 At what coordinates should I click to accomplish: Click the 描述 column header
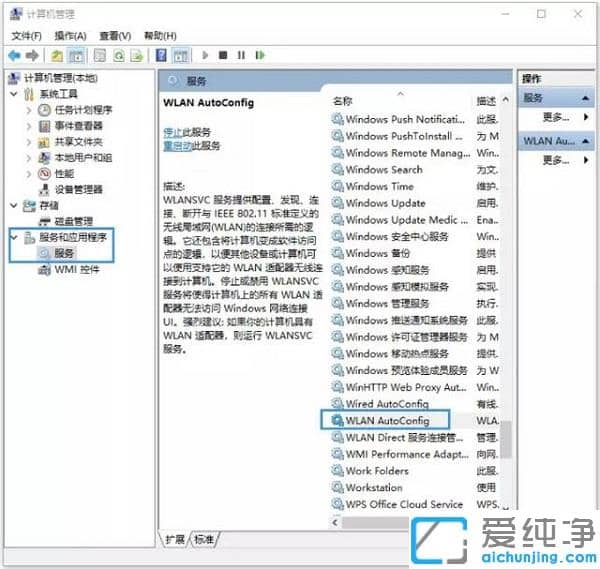486,101
